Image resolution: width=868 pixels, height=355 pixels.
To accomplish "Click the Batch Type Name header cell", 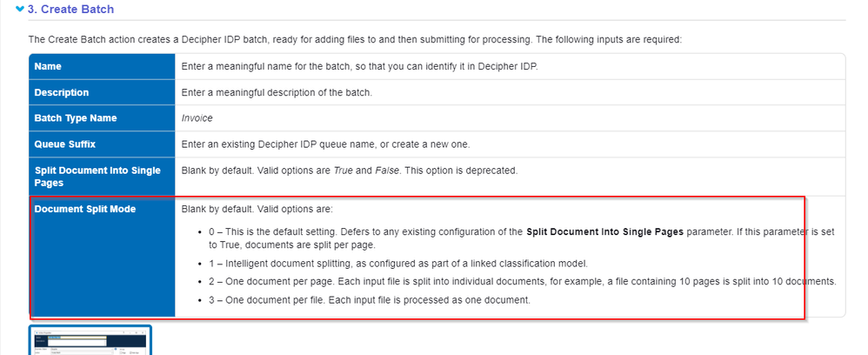I will [102, 118].
